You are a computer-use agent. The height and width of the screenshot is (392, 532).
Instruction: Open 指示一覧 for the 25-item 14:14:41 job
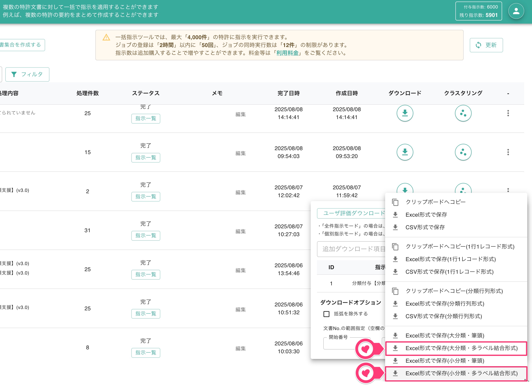(x=146, y=119)
